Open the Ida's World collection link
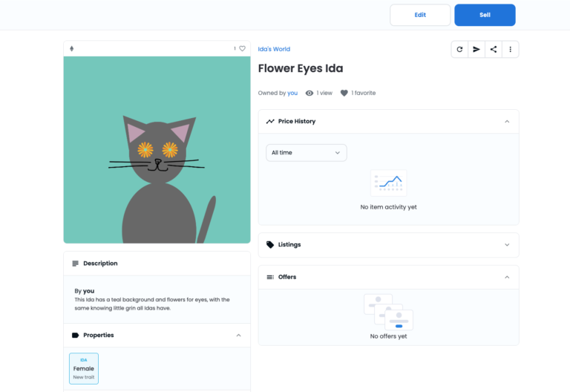The width and height of the screenshot is (570, 392). [274, 49]
